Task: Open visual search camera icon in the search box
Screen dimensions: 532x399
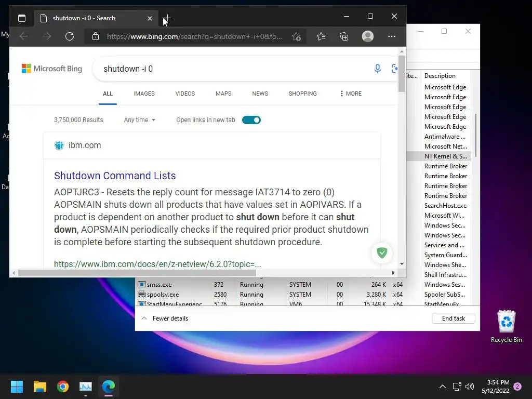Action: pos(394,69)
